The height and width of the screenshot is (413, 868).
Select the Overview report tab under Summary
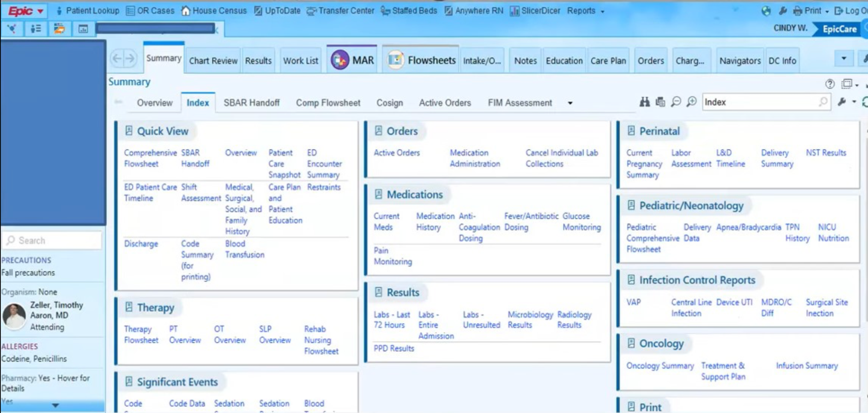click(x=155, y=103)
